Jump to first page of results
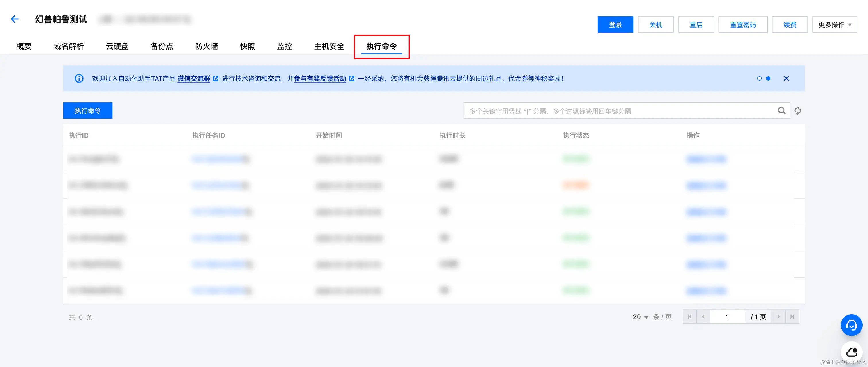Image resolution: width=868 pixels, height=367 pixels. [689, 317]
